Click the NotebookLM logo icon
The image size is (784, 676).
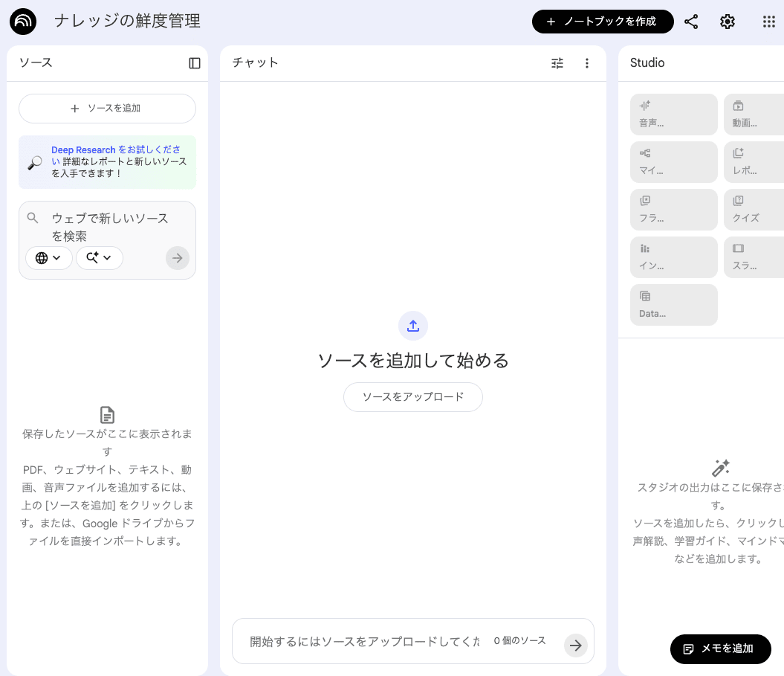click(x=23, y=22)
